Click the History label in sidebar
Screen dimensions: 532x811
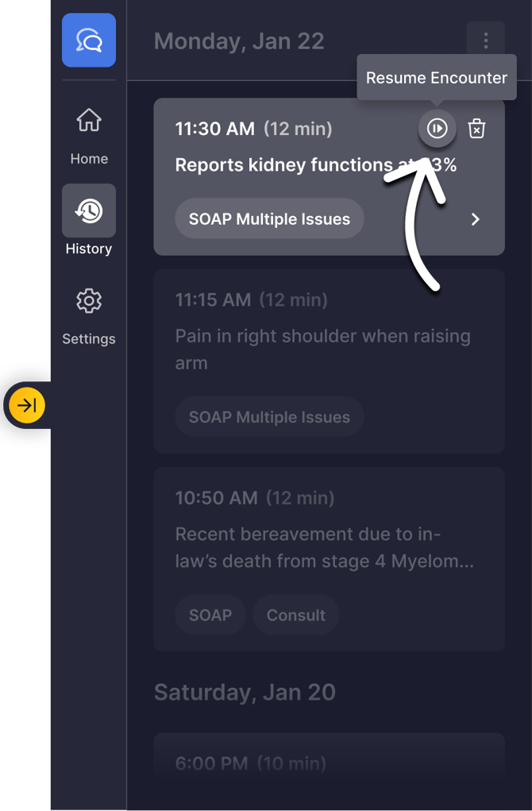(x=89, y=249)
